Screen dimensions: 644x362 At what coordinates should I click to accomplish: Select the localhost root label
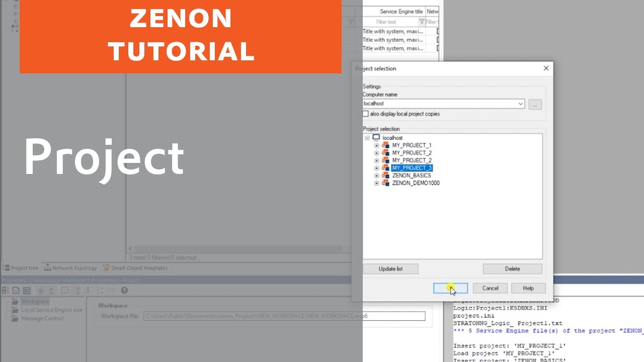click(392, 138)
